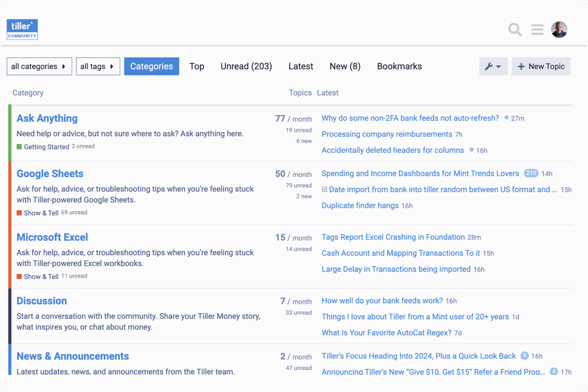Click '79 unread' in Google Sheets
The width and height of the screenshot is (588, 392).
(299, 186)
